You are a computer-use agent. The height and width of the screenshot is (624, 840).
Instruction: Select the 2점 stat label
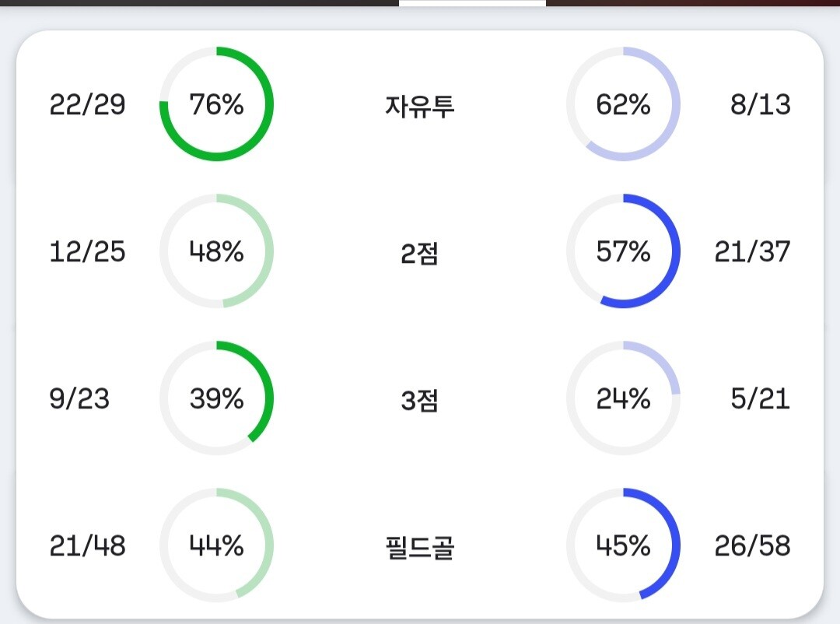coord(419,253)
